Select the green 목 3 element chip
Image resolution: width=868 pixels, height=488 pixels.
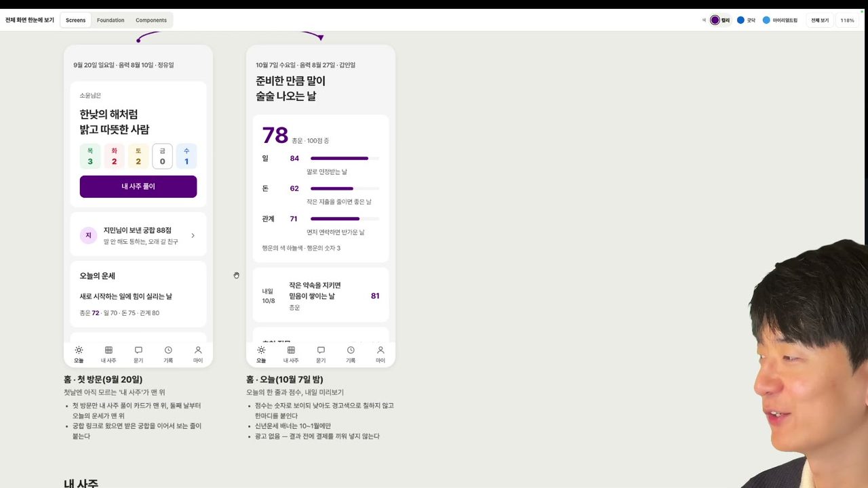pyautogui.click(x=90, y=156)
